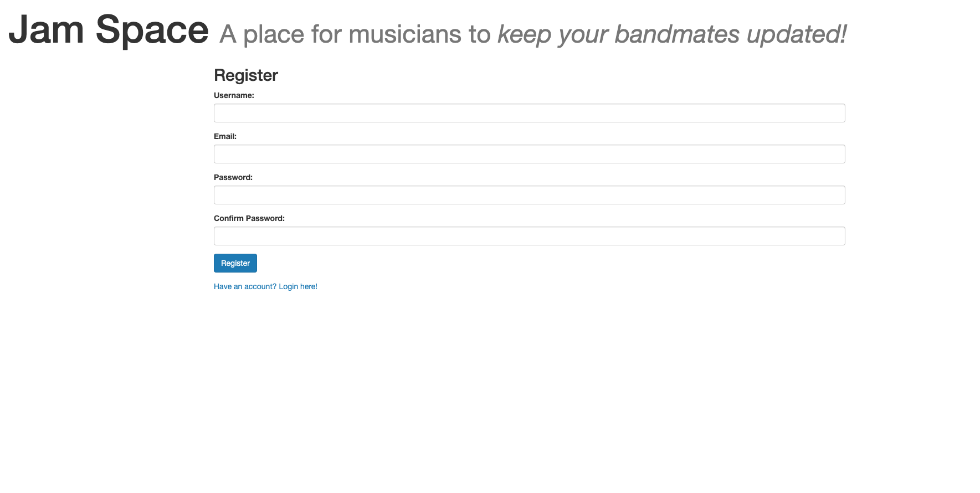Click the Email label text
The width and height of the screenshot is (980, 493).
pos(225,136)
